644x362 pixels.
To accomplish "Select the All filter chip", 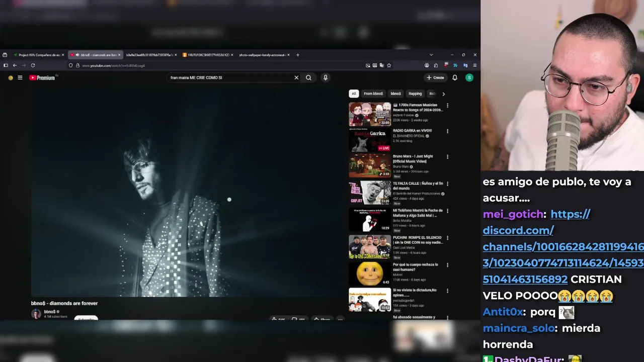I will pyautogui.click(x=354, y=94).
